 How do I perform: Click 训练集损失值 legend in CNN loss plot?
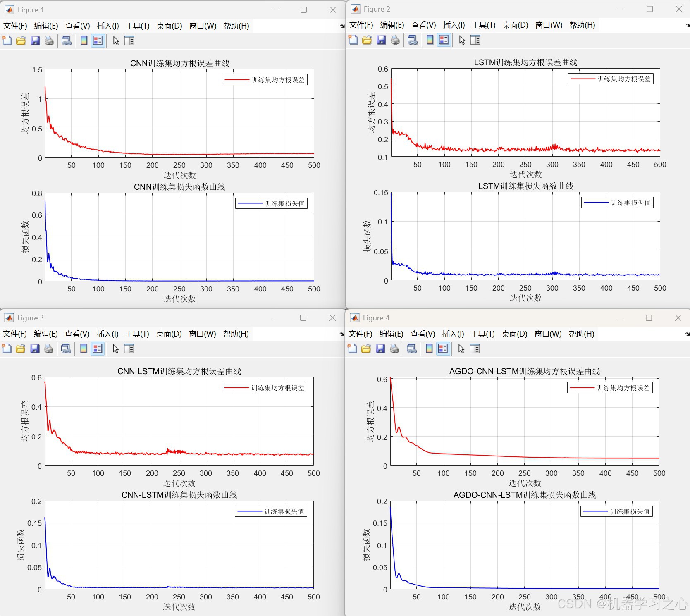pyautogui.click(x=272, y=203)
